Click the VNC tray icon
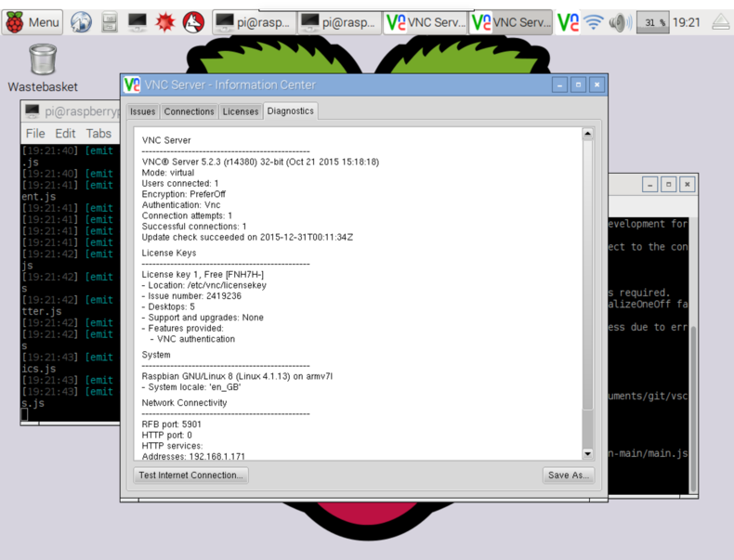Viewport: 734px width, 560px height. tap(569, 22)
